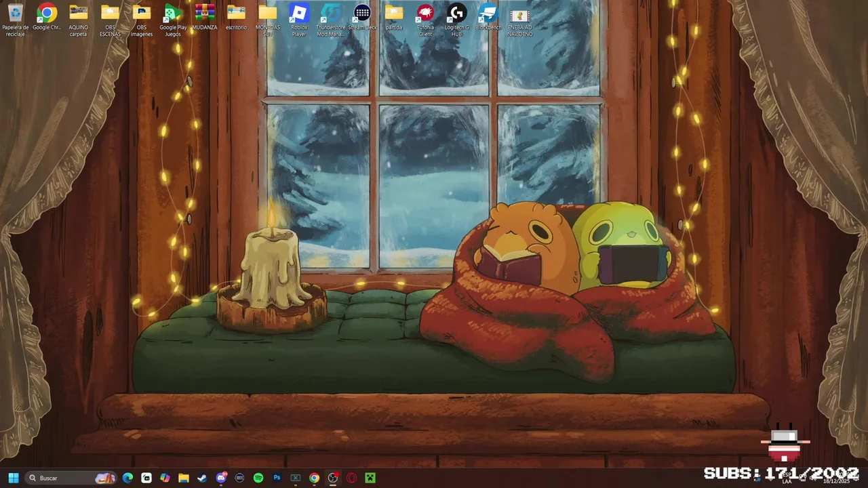The image size is (868, 488).
Task: Select the MONEDAS SUB folder
Action: point(268,20)
